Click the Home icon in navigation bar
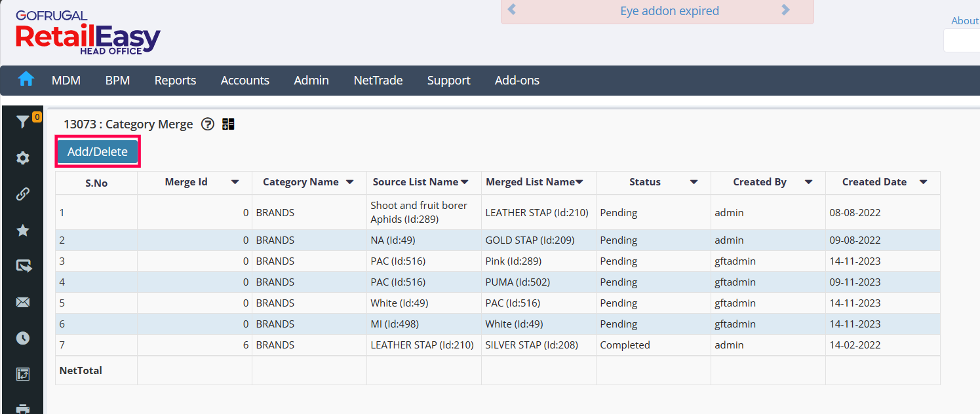 26,79
